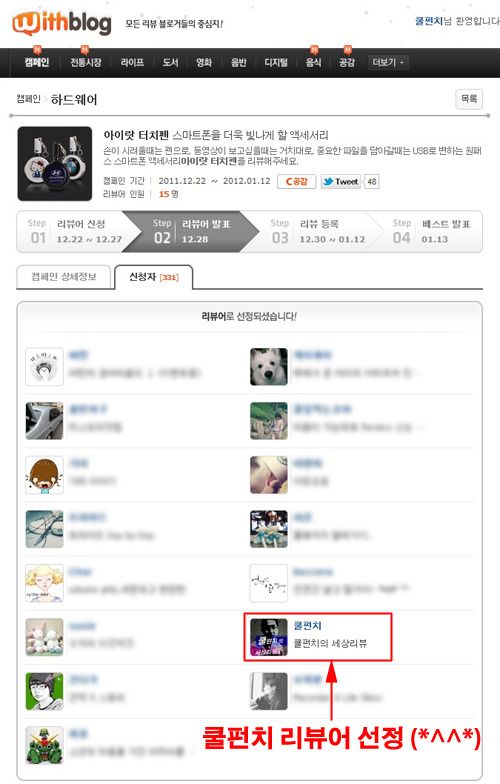Click the 쿨펀치 username in the welcome text
Image resolution: width=500 pixels, height=784 pixels.
click(x=429, y=21)
